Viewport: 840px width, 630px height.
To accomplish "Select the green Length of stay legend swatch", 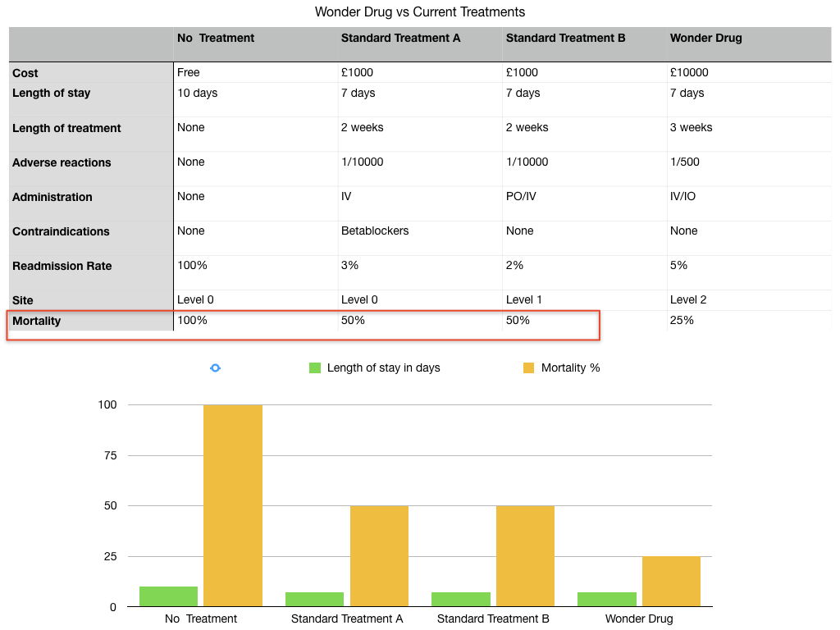I will 315,368.
